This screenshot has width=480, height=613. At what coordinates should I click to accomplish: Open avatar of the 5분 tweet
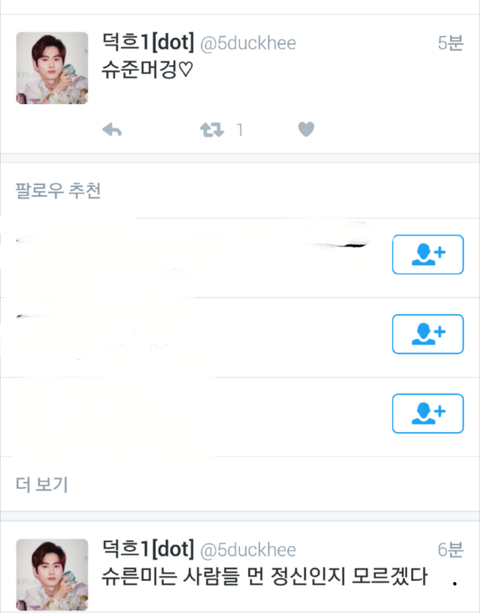tap(52, 68)
